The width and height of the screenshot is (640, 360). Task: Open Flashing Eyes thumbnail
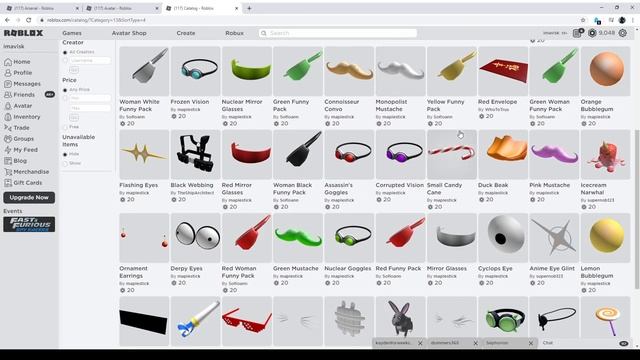pos(144,155)
